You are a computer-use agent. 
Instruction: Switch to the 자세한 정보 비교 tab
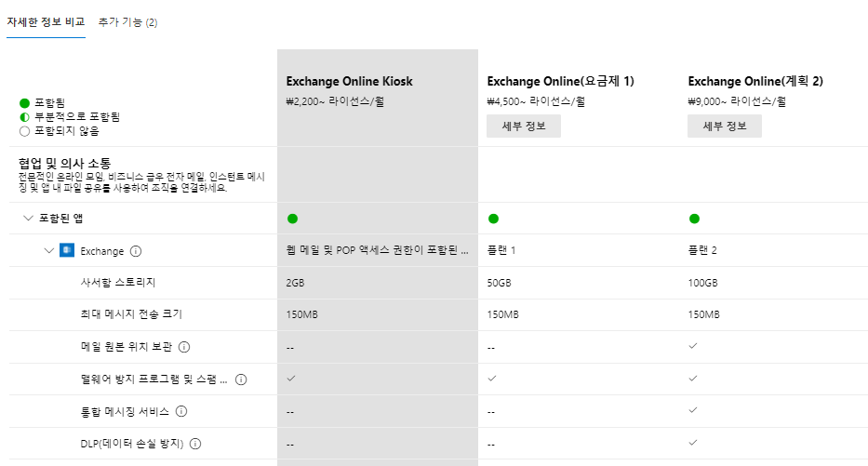[46, 22]
